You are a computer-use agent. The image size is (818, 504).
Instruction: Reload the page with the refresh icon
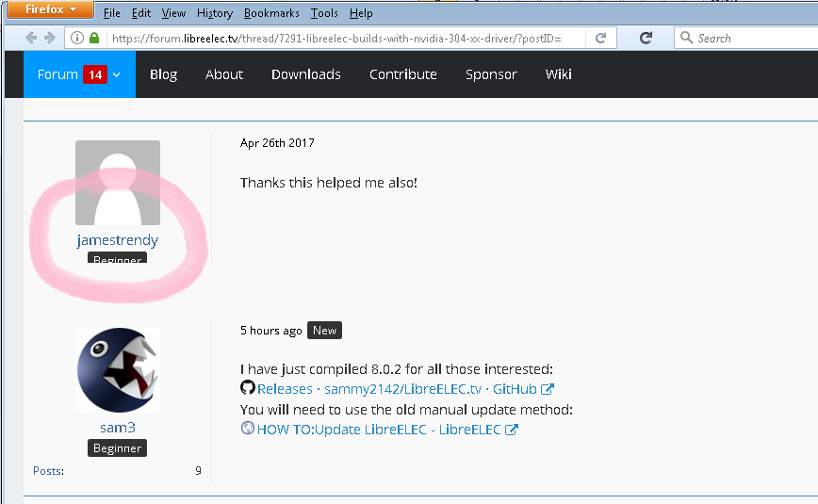[646, 38]
